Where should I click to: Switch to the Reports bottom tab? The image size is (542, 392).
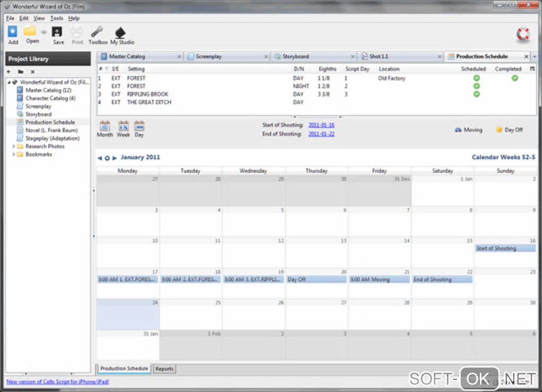click(164, 369)
